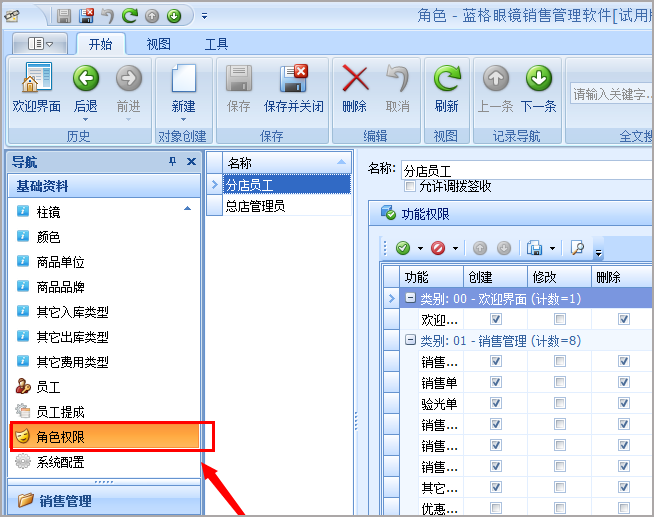Collapse 类别: 00 - 欢迎界面 group
Image resolution: width=654 pixels, height=517 pixels.
coord(410,298)
